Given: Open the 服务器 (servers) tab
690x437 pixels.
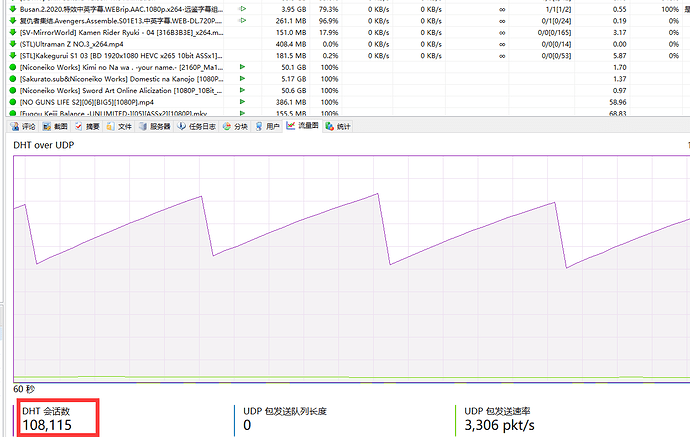Looking at the screenshot, I should (x=154, y=126).
